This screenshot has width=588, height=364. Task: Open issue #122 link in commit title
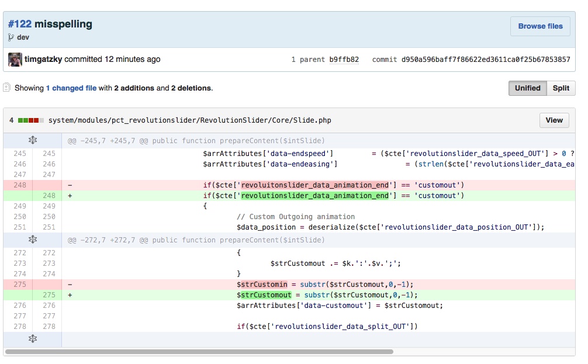(x=20, y=24)
